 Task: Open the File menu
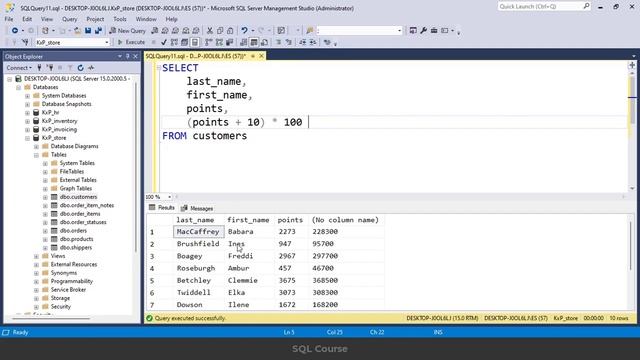pos(9,19)
